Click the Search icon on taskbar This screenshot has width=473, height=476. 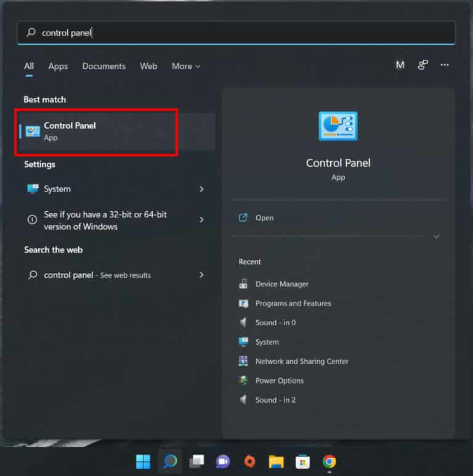pyautogui.click(x=170, y=461)
